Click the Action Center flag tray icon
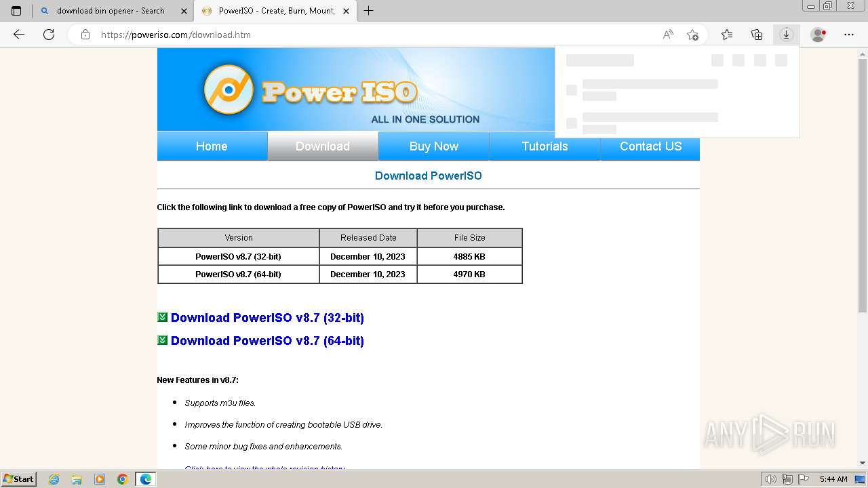Screen dimensions: 868x488 click(x=803, y=479)
